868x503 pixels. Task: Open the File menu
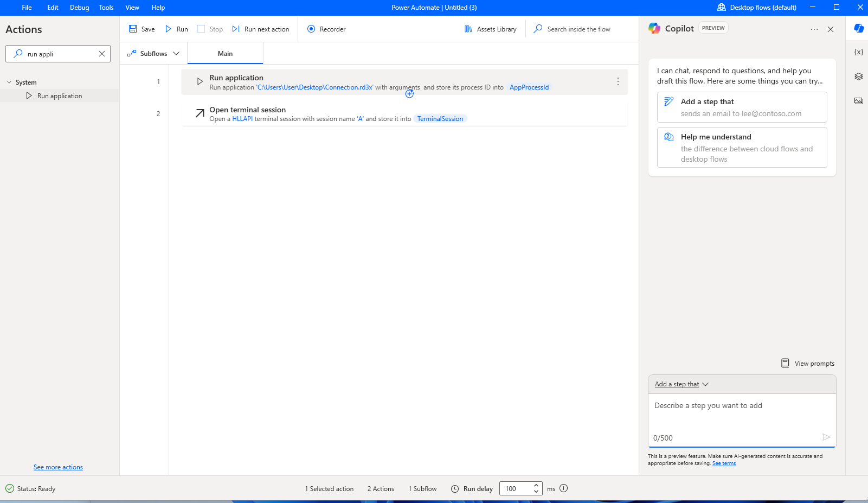pos(27,8)
